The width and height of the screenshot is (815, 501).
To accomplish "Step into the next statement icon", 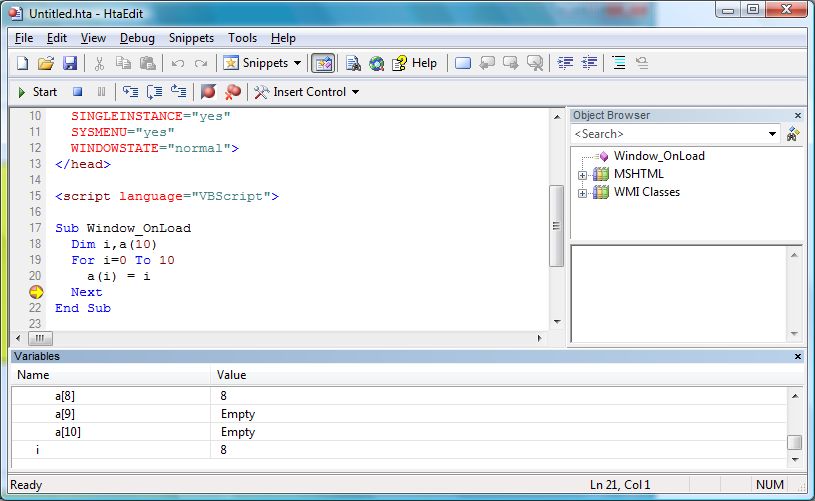I will [130, 92].
